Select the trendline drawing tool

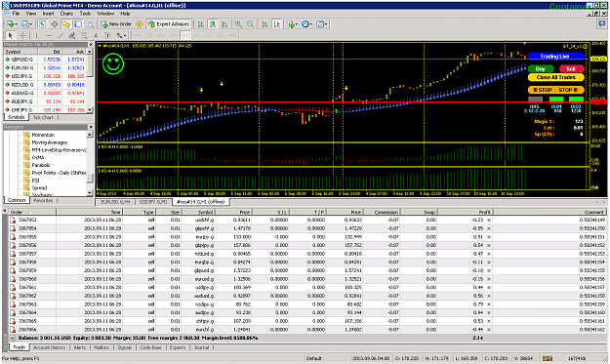61,35
